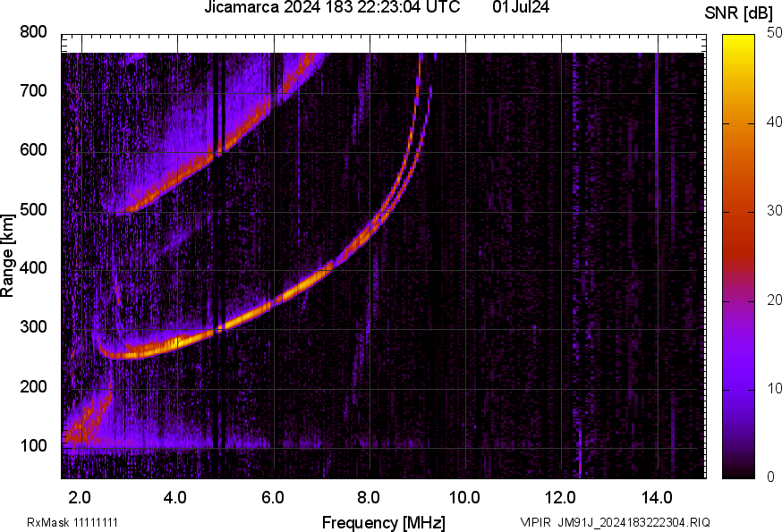Click the colorbar tick label '30'

(x=774, y=210)
